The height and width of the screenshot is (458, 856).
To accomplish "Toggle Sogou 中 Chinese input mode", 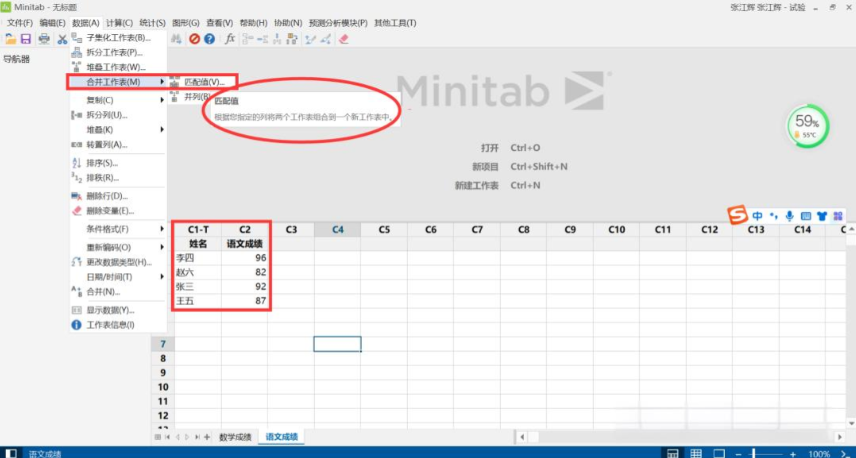I will (x=758, y=216).
